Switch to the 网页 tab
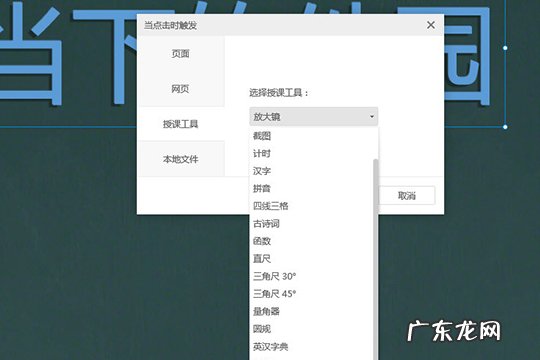 pyautogui.click(x=181, y=89)
